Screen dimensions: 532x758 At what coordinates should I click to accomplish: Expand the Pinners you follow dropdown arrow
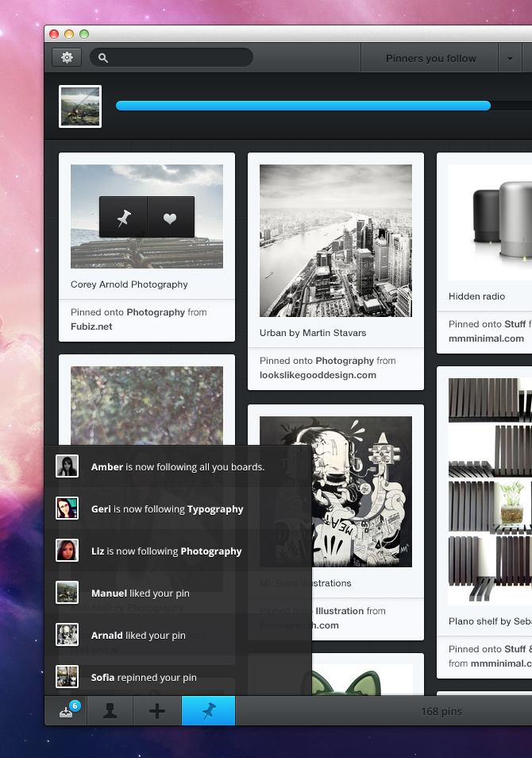point(510,59)
